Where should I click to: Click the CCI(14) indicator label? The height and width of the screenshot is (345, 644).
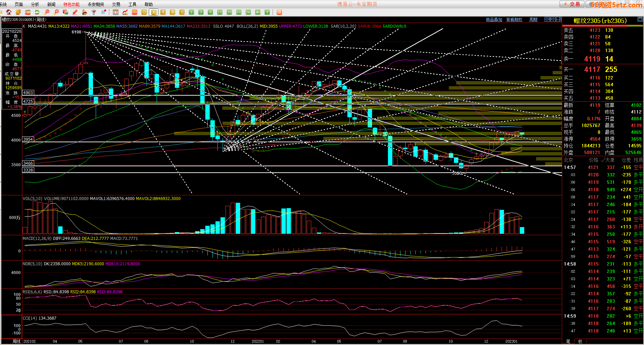(x=30, y=318)
